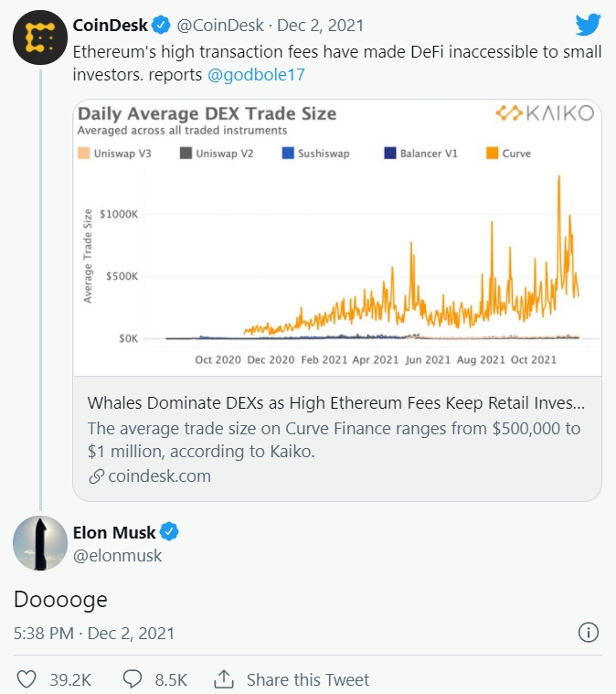Click @CoinDesk handle
616x694 pixels.
point(220,26)
